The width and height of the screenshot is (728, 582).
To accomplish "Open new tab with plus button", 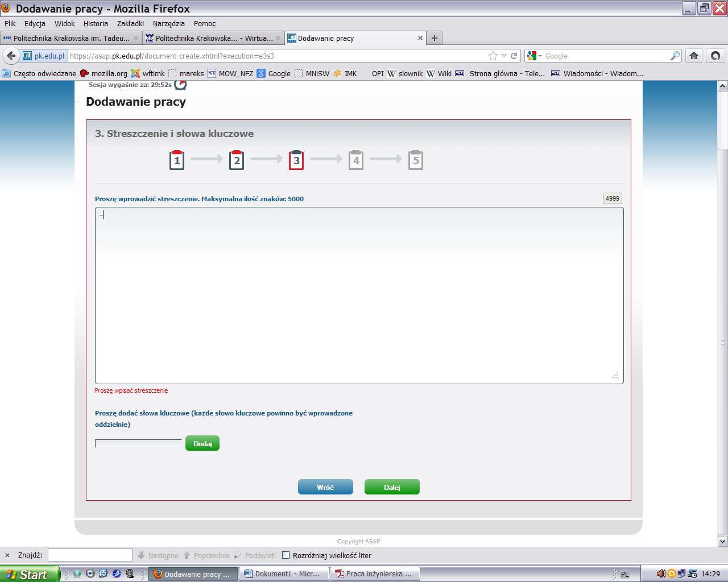I will coord(435,38).
